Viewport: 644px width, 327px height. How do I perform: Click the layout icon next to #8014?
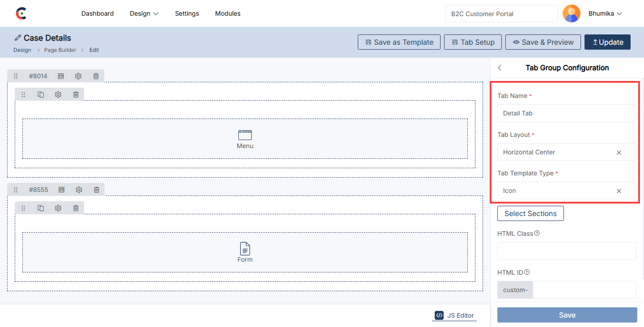(x=61, y=76)
